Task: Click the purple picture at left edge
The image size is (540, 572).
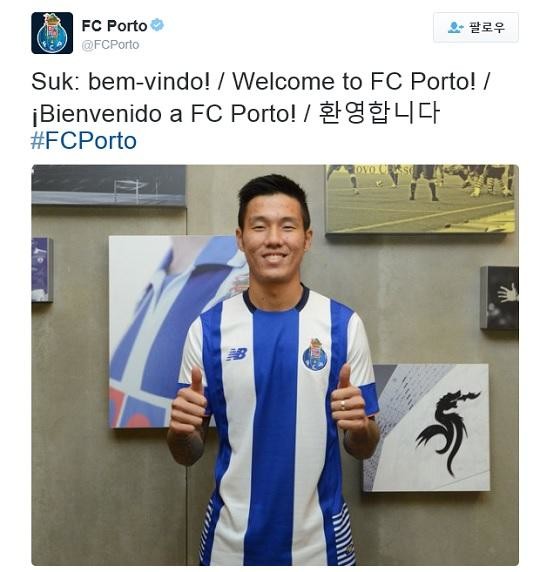Action: [x=42, y=270]
